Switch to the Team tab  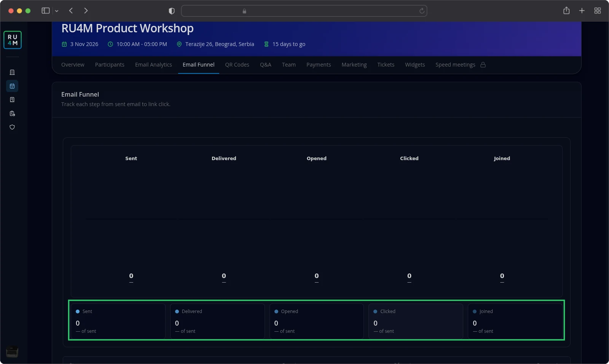[289, 65]
